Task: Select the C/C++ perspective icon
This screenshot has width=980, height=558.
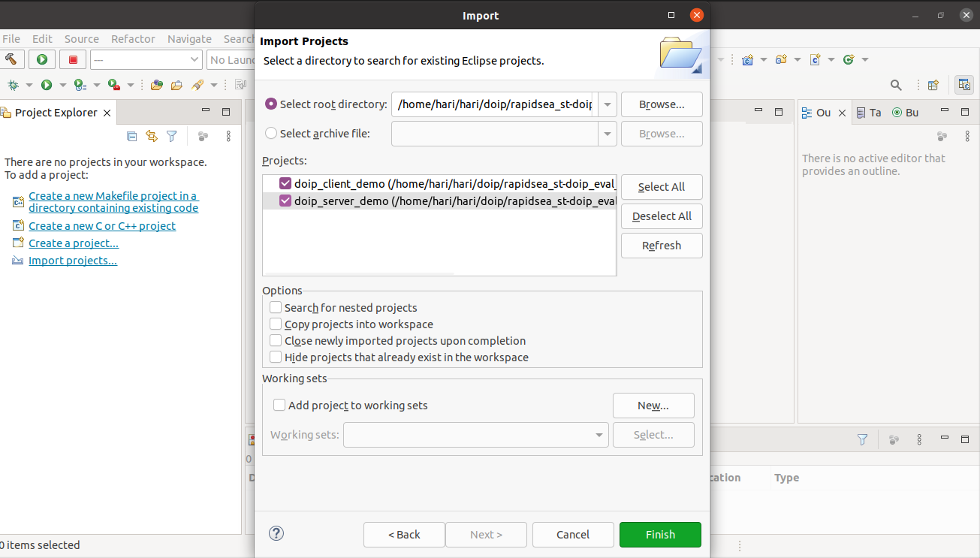Action: click(x=964, y=85)
